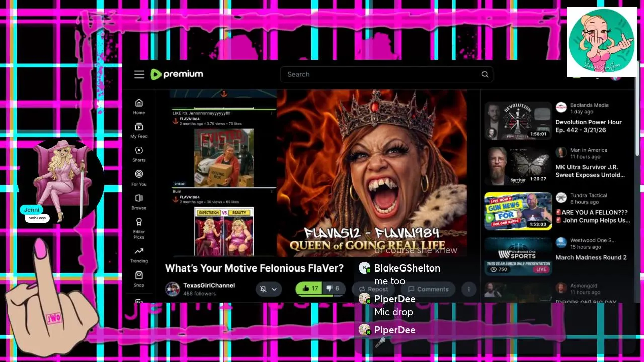
Task: Open the Devolution Power Hour thumbnail
Action: point(518,121)
